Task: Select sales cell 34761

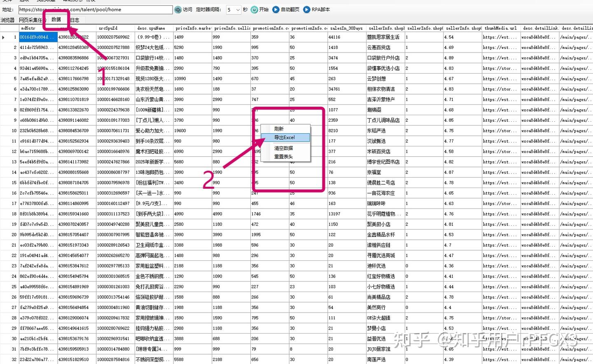Action: tap(347, 89)
